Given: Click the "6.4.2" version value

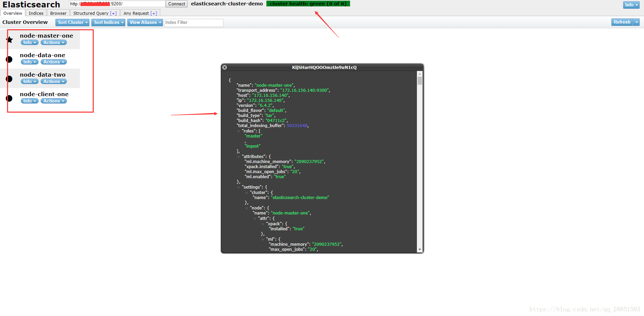Looking at the screenshot, I should coord(265,106).
